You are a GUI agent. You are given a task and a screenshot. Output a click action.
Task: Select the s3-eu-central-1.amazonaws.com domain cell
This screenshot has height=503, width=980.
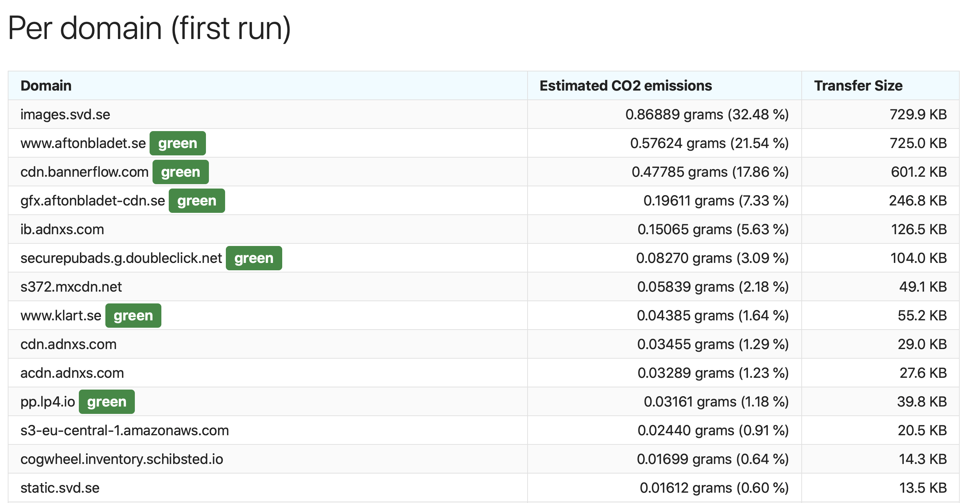tap(268, 430)
